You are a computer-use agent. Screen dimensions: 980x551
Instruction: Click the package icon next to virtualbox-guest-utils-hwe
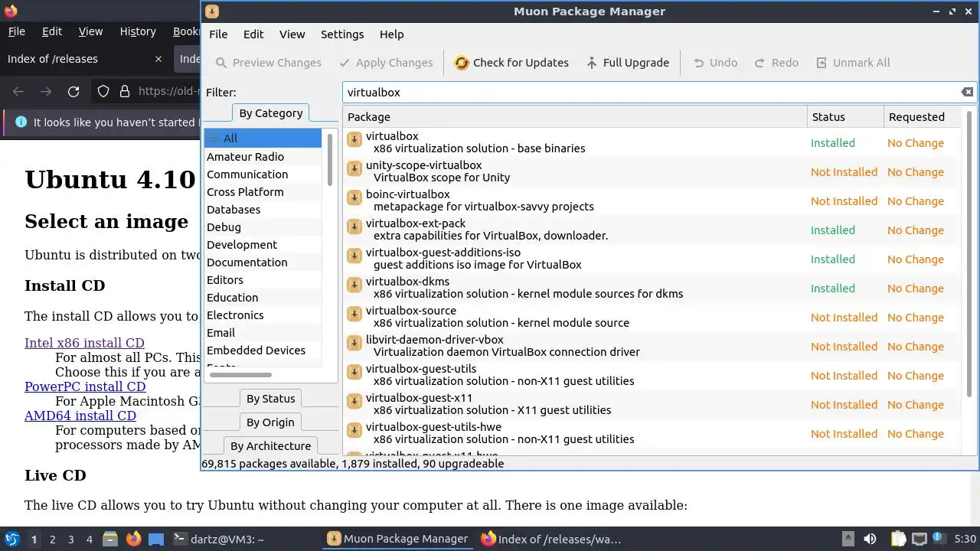[x=354, y=430]
